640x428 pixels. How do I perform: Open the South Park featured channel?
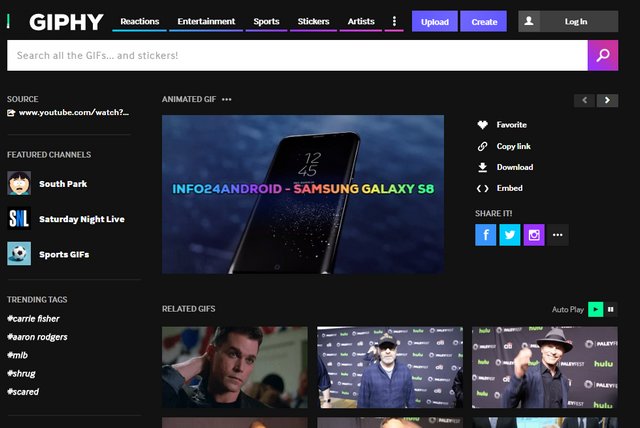62,184
